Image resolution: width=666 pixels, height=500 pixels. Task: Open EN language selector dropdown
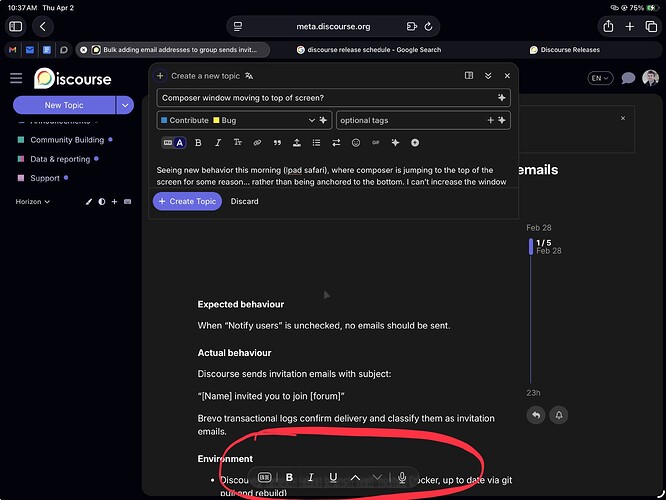(x=600, y=78)
